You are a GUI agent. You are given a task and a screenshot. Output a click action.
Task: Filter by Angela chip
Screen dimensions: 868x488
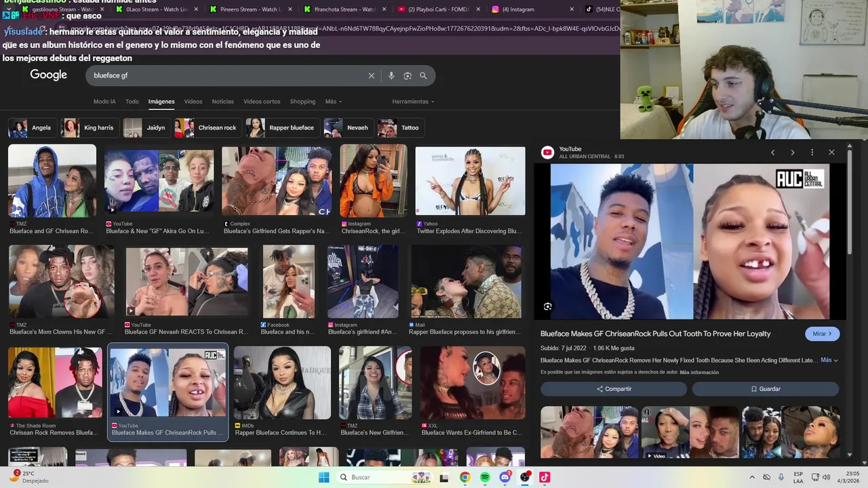click(x=33, y=127)
